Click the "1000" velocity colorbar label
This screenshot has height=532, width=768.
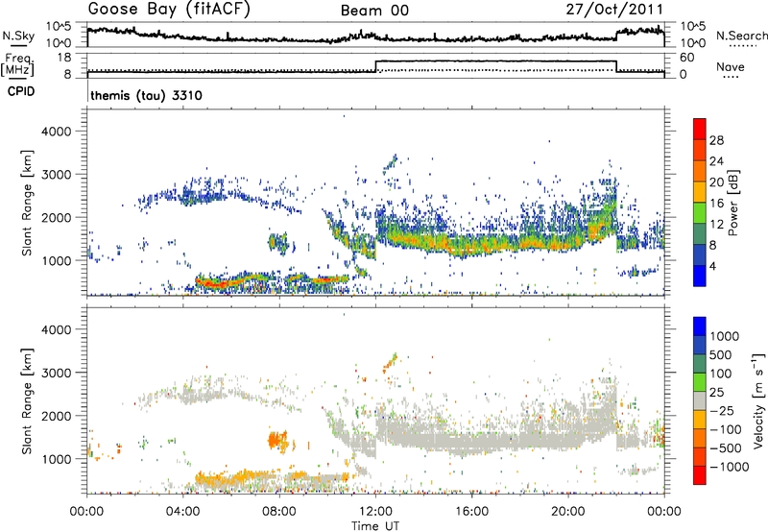click(x=725, y=336)
